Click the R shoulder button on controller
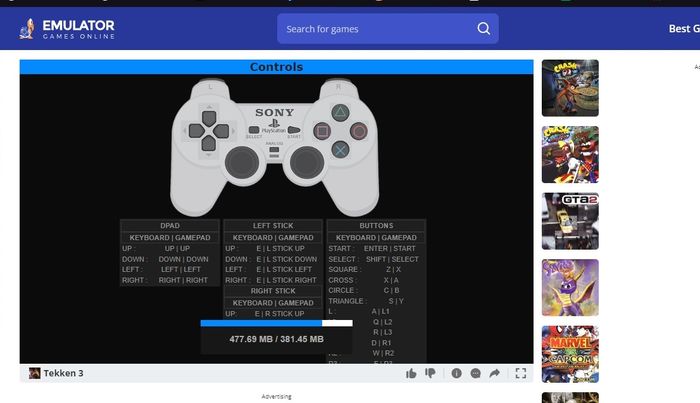This screenshot has width=700, height=403. (x=338, y=87)
